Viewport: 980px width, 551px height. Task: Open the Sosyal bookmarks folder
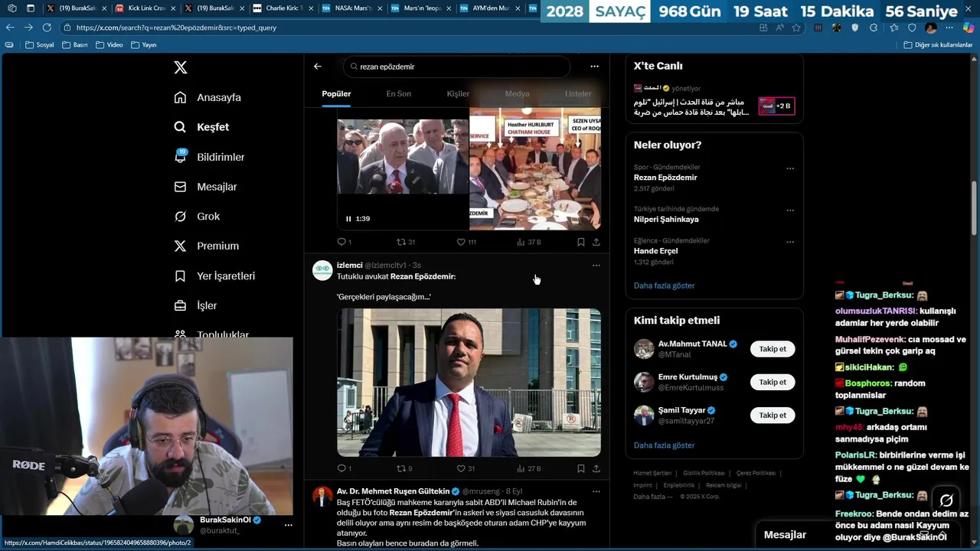click(40, 45)
